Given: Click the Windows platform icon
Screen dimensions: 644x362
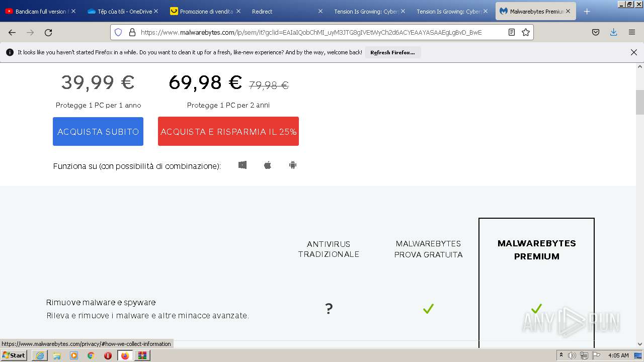Looking at the screenshot, I should pyautogui.click(x=243, y=165).
